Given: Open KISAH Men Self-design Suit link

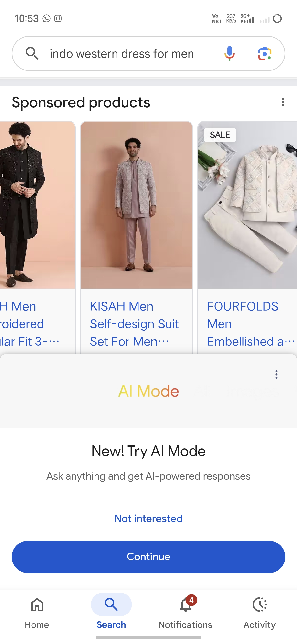Looking at the screenshot, I should click(134, 324).
